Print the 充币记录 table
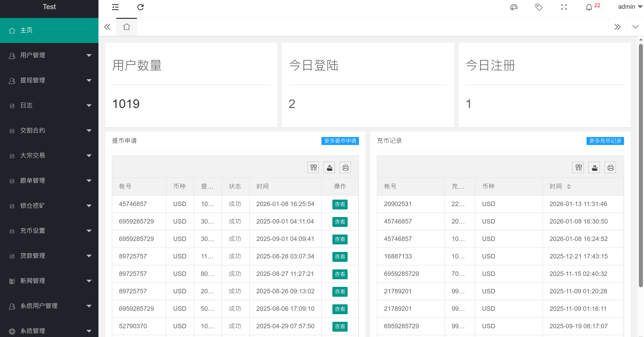 pyautogui.click(x=610, y=168)
